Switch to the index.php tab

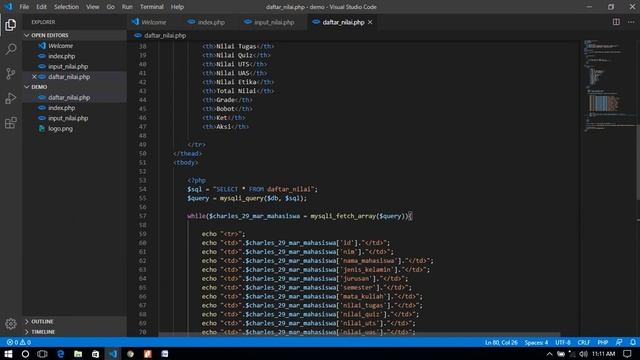[x=211, y=22]
